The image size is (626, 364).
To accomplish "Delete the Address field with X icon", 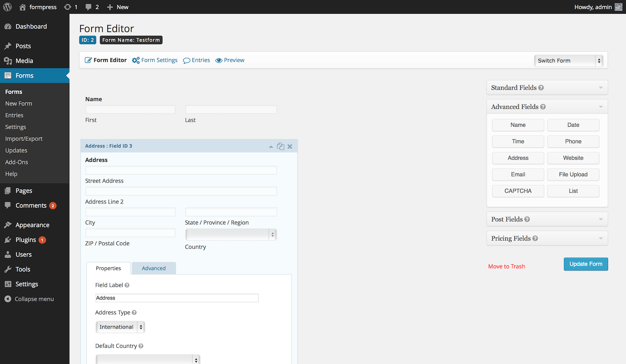I will (x=290, y=146).
